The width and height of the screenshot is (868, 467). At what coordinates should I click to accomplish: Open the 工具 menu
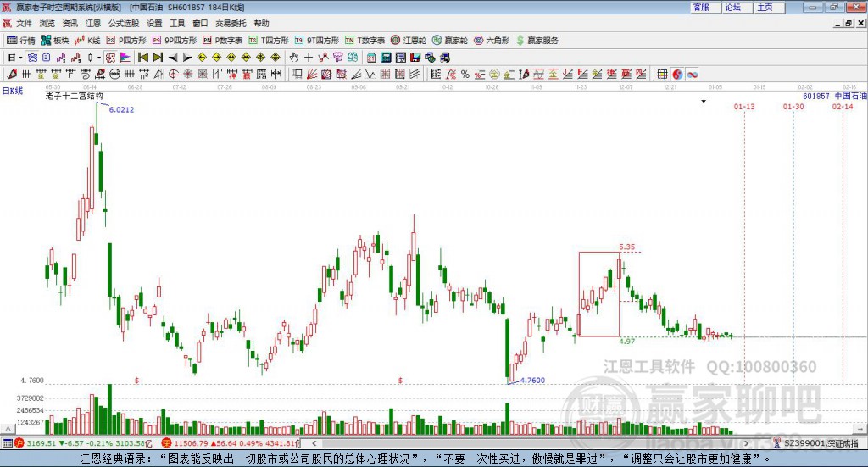click(x=177, y=23)
